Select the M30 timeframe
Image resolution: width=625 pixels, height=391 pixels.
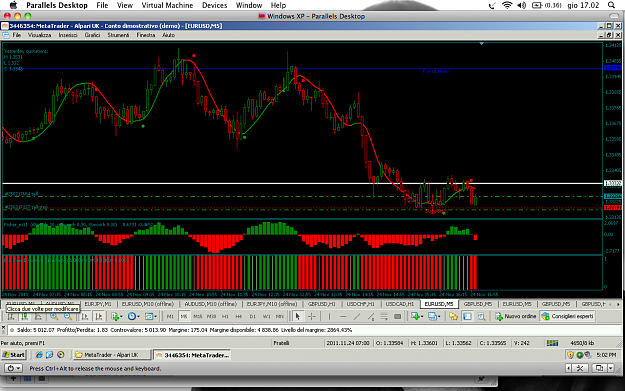[x=211, y=316]
